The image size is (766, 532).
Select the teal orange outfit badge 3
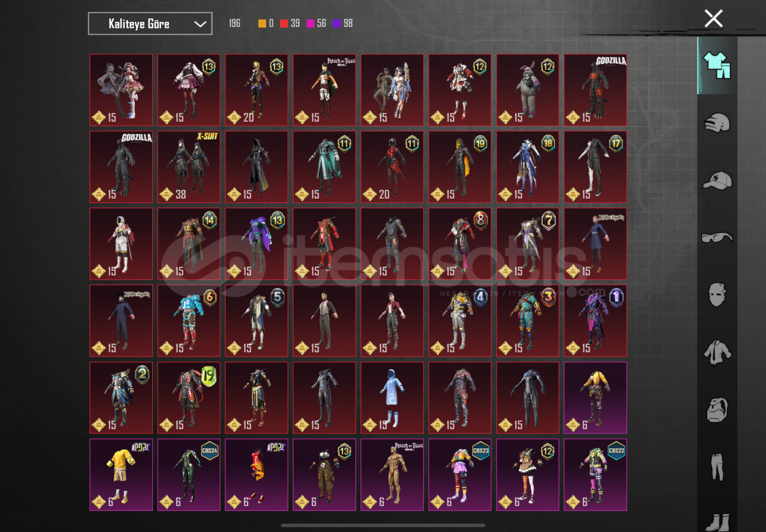tap(528, 321)
